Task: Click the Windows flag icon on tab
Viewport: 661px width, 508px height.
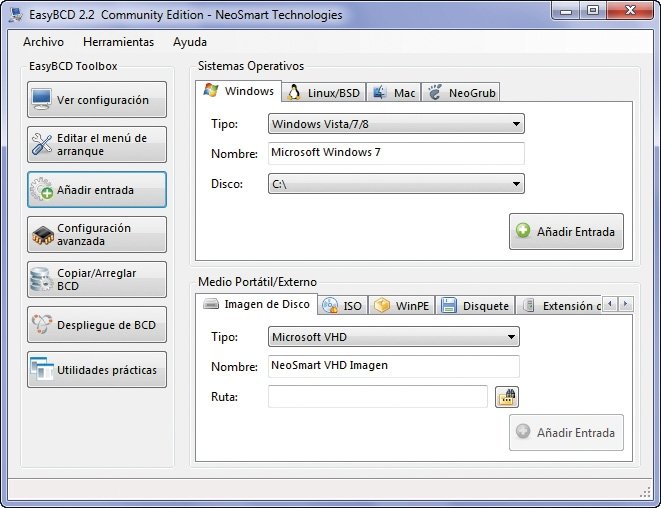Action: coord(211,90)
